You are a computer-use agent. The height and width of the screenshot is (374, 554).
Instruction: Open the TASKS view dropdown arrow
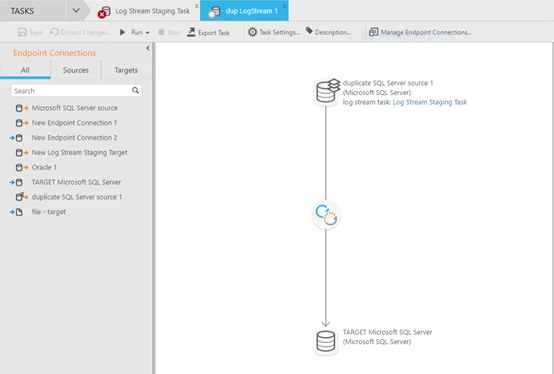pos(76,11)
